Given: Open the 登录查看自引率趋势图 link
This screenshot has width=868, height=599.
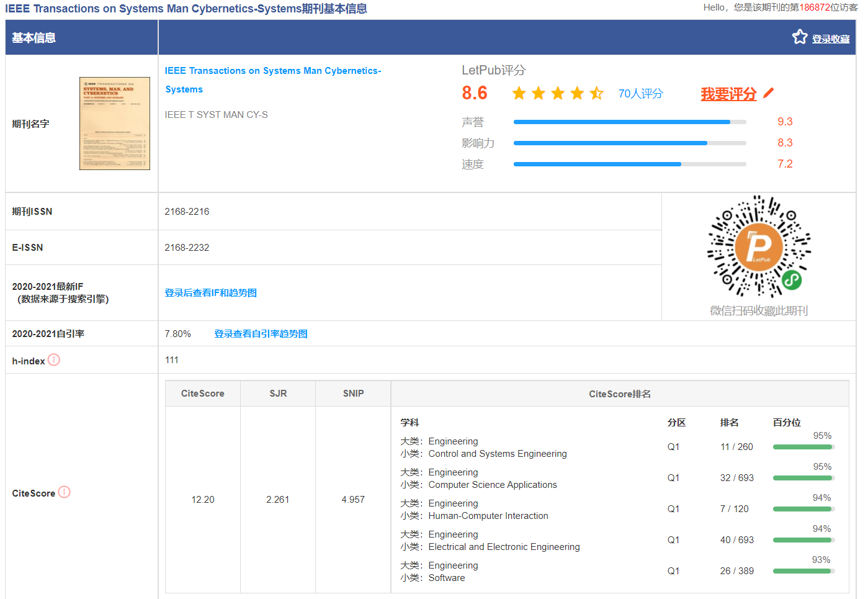Looking at the screenshot, I should (x=261, y=334).
